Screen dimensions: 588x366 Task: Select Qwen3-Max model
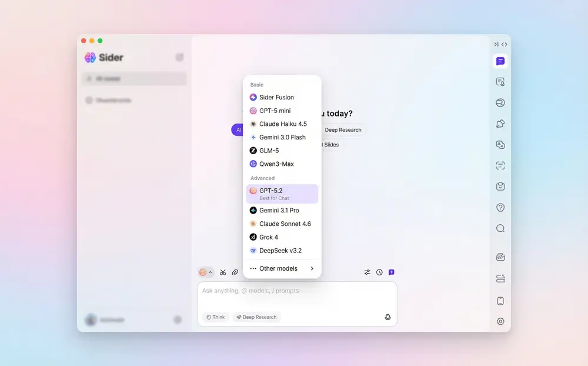282,164
